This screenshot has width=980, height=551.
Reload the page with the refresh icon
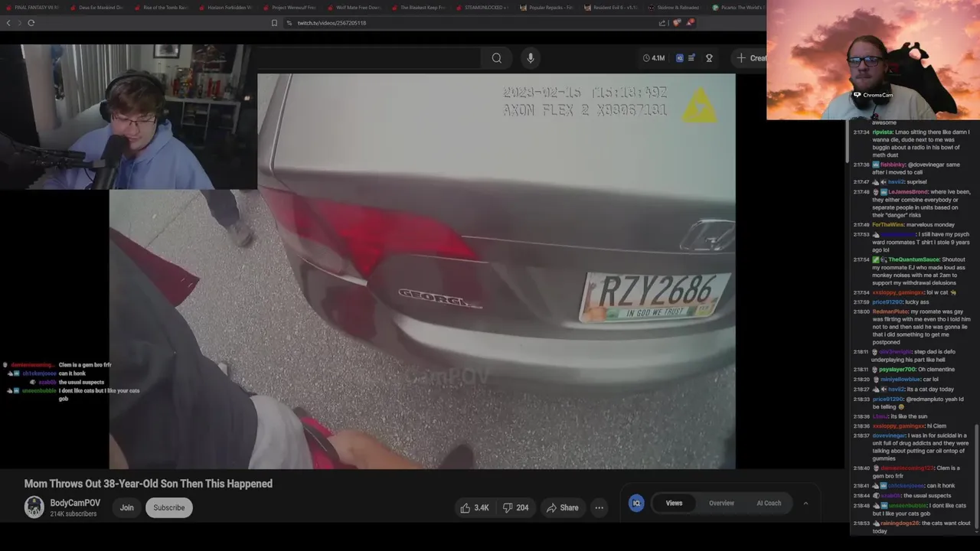[31, 23]
